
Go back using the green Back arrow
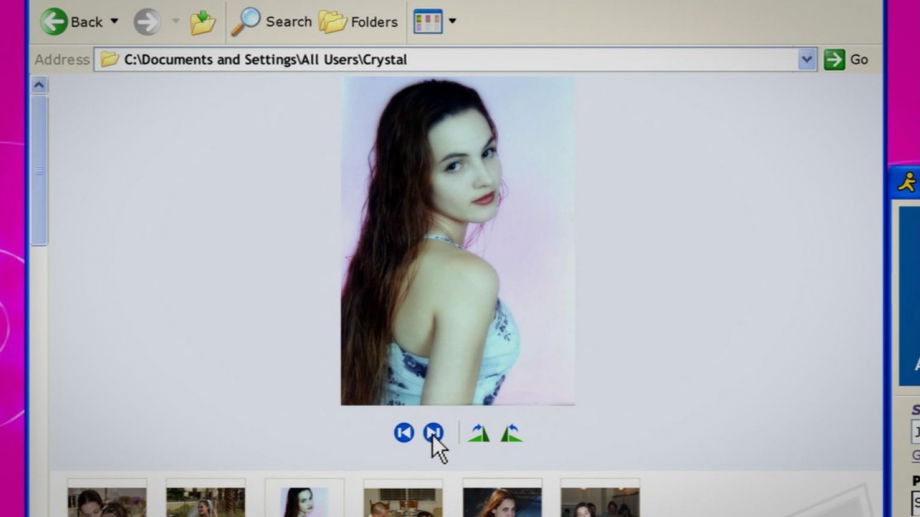[54, 21]
